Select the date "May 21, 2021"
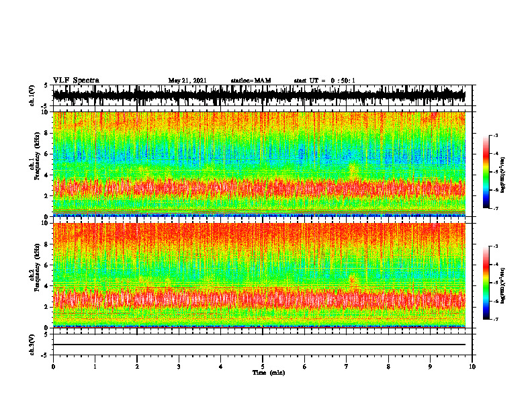Screen dimensions: 532x411 click(187, 81)
